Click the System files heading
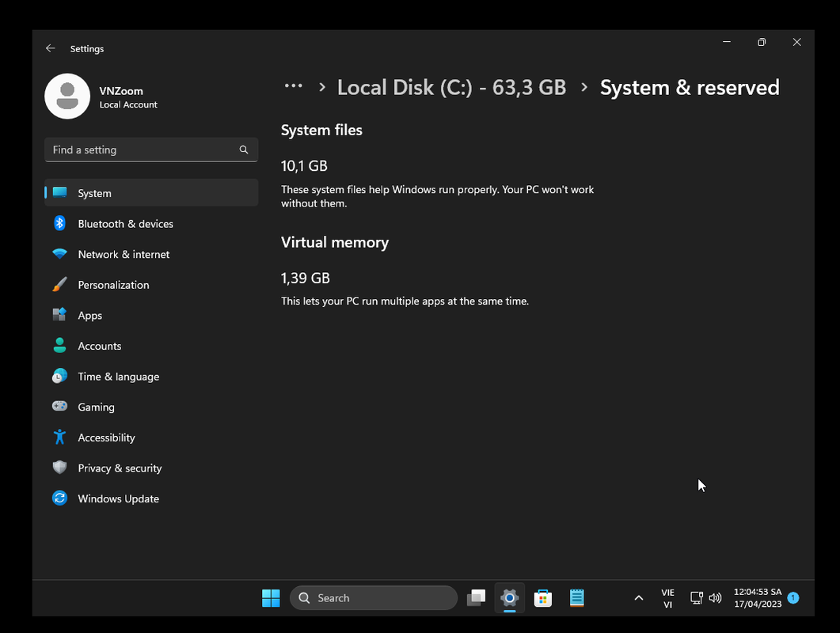 click(321, 130)
